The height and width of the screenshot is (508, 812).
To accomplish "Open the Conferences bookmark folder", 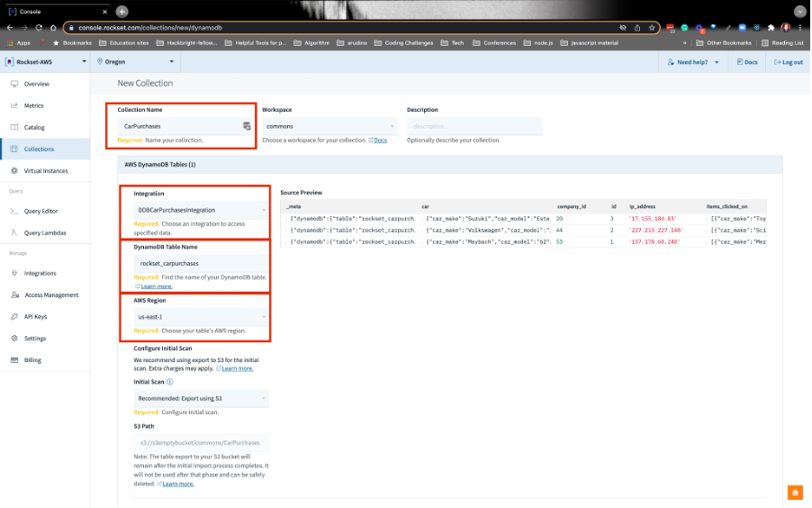I will tap(494, 43).
